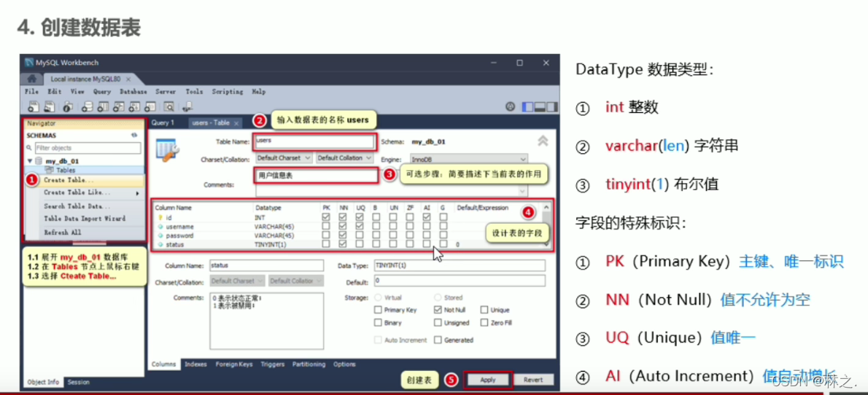Click the column icon beside username
Image resolution: width=868 pixels, height=395 pixels.
(x=160, y=227)
